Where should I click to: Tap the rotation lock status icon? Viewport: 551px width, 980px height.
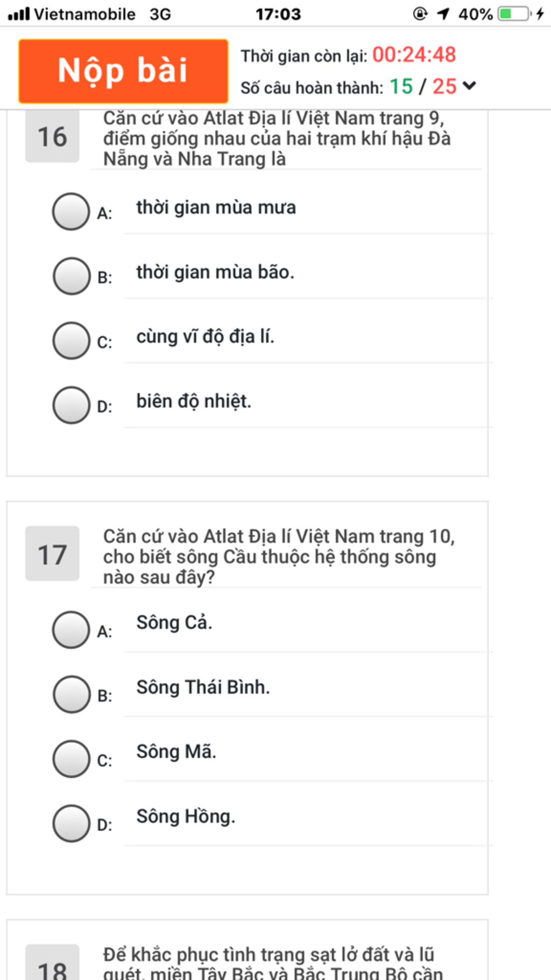(420, 13)
